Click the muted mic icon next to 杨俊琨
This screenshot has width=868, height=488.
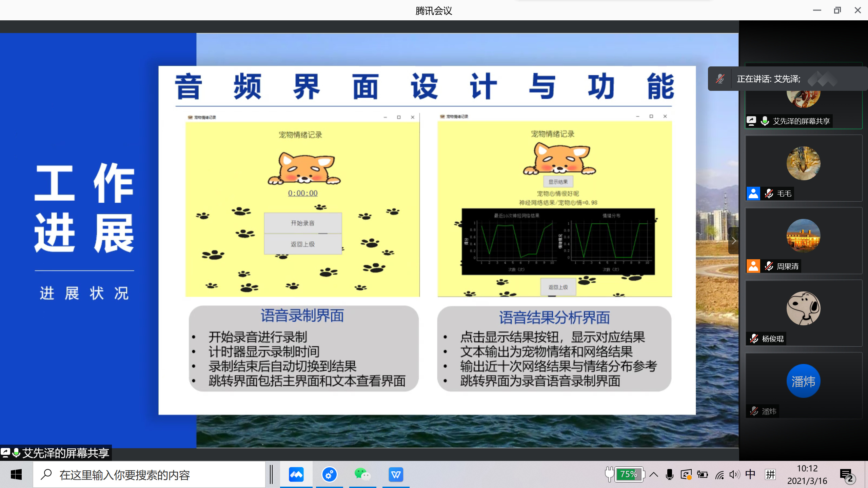click(x=754, y=339)
